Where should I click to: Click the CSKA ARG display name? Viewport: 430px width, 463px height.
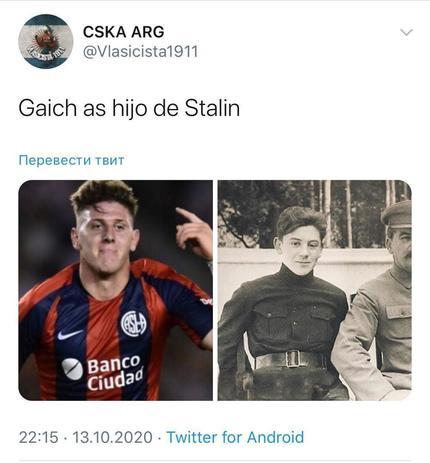coord(123,32)
